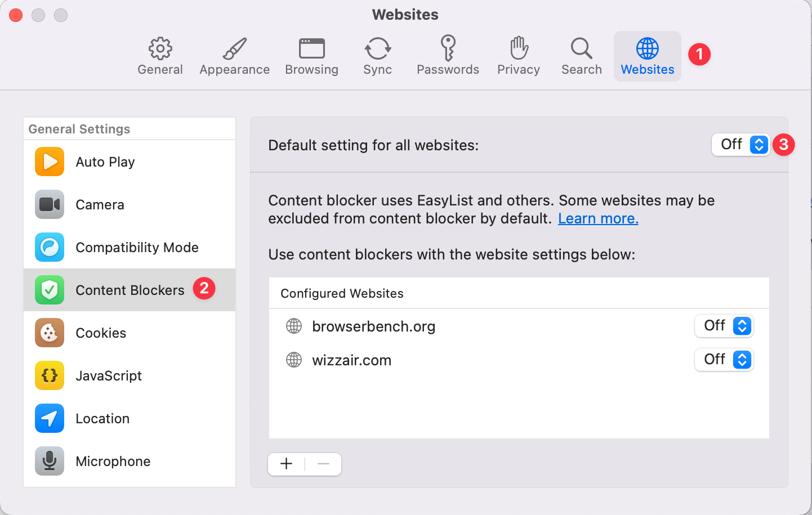Open the General preferences pane

(160, 55)
